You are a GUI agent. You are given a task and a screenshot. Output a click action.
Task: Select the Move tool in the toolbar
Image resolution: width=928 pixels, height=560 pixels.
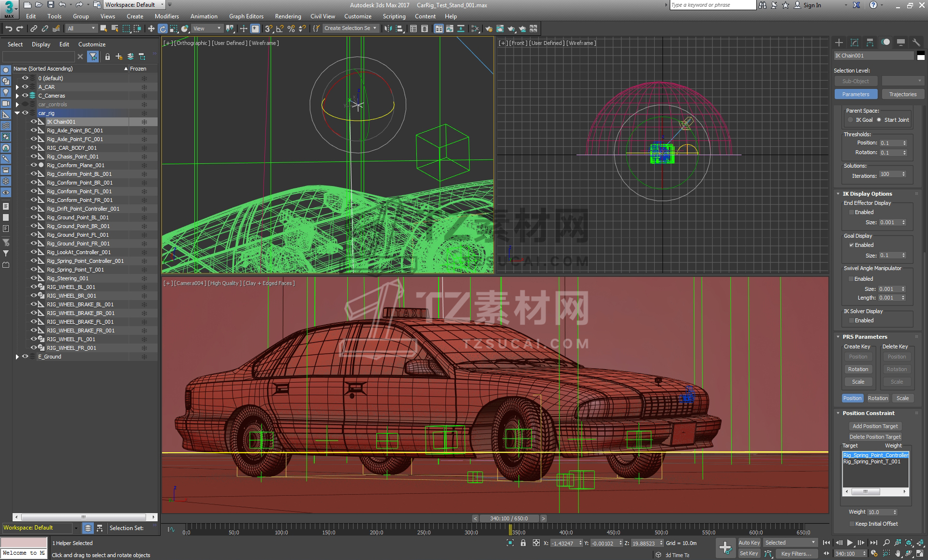click(151, 29)
